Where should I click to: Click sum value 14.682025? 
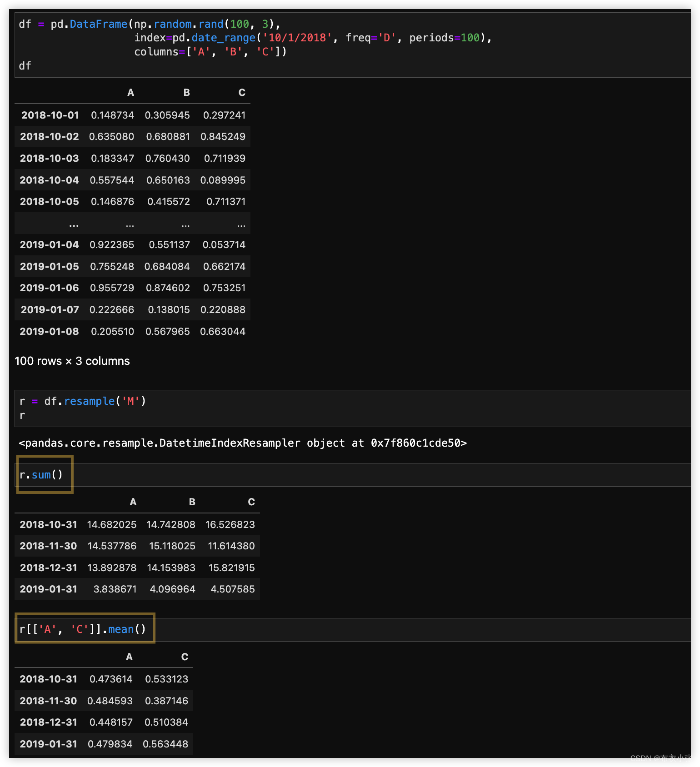[x=112, y=525]
